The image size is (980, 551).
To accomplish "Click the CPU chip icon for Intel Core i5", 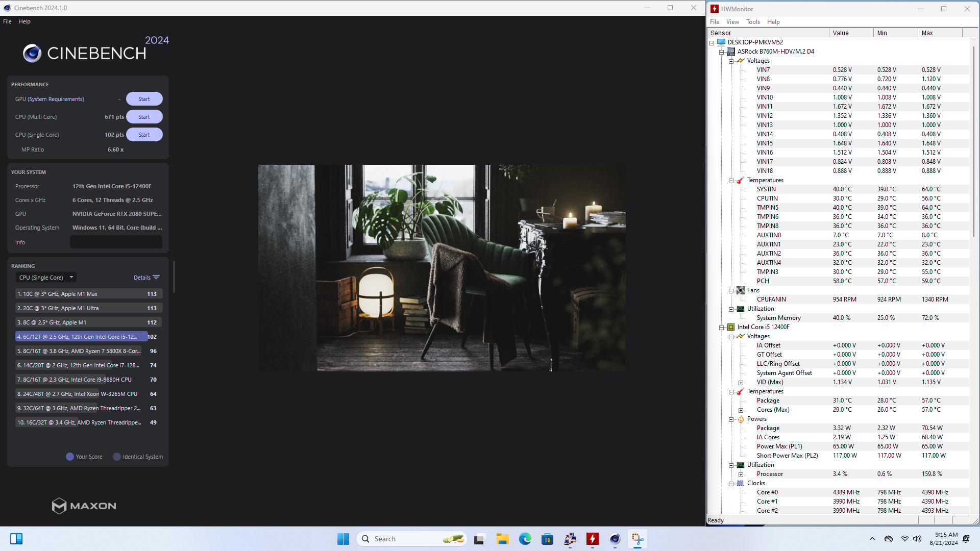I will point(731,327).
